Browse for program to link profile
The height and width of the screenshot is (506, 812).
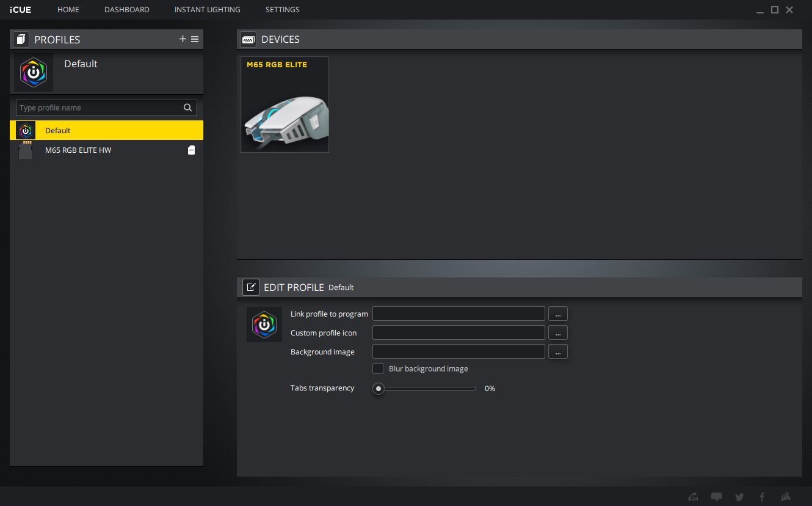coord(558,313)
